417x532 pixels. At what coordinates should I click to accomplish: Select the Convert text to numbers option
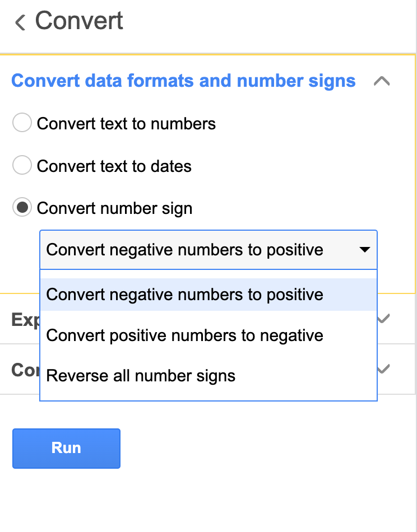pyautogui.click(x=21, y=123)
